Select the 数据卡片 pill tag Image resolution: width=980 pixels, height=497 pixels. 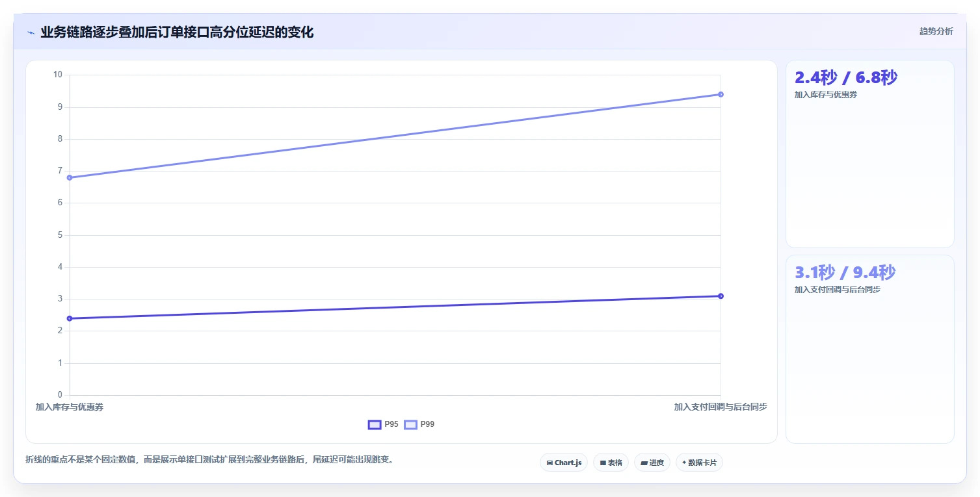[x=699, y=463]
